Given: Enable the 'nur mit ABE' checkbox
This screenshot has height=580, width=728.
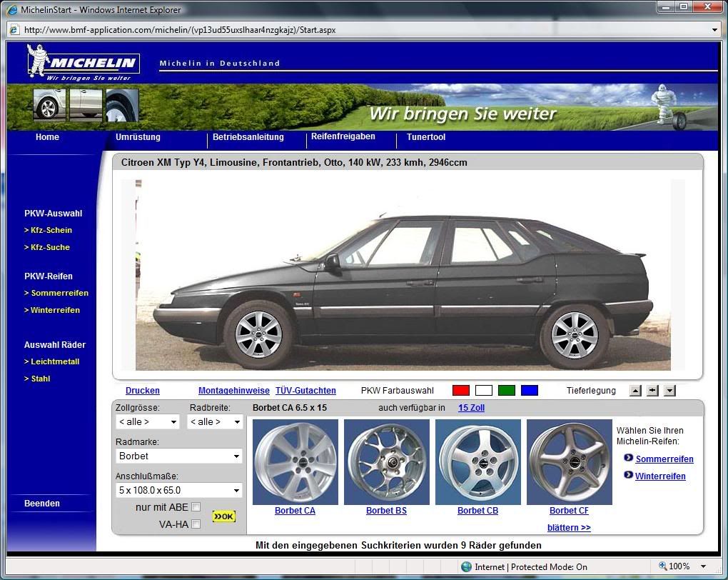Looking at the screenshot, I should tap(196, 507).
